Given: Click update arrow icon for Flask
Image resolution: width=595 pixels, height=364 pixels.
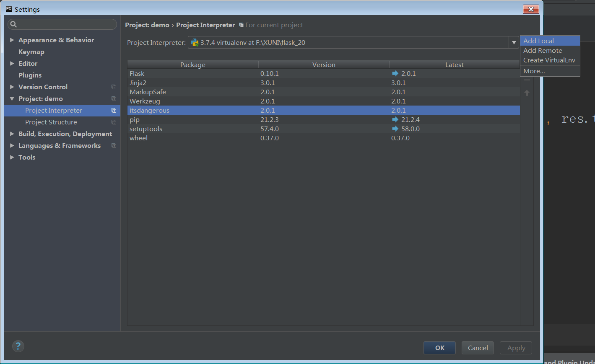Looking at the screenshot, I should click(x=395, y=73).
